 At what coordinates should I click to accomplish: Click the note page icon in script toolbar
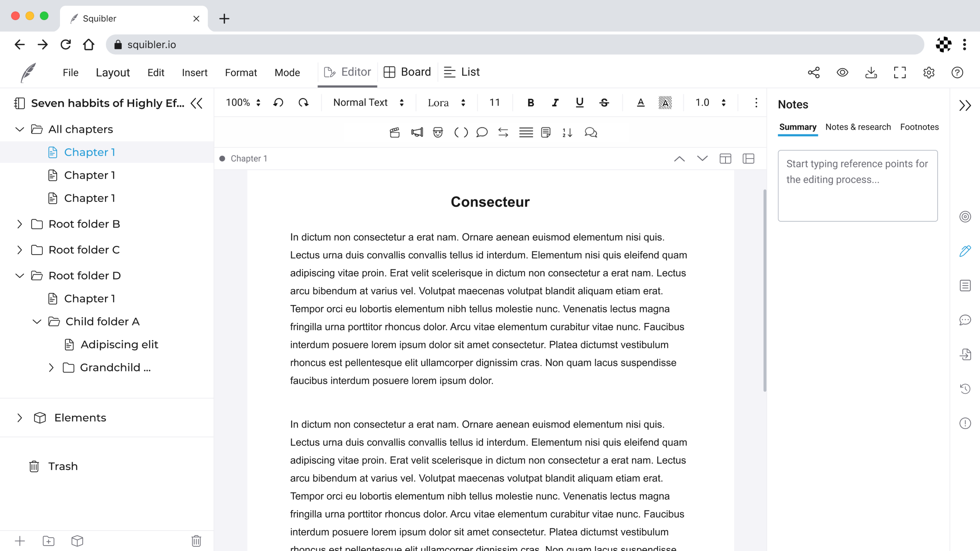point(546,132)
